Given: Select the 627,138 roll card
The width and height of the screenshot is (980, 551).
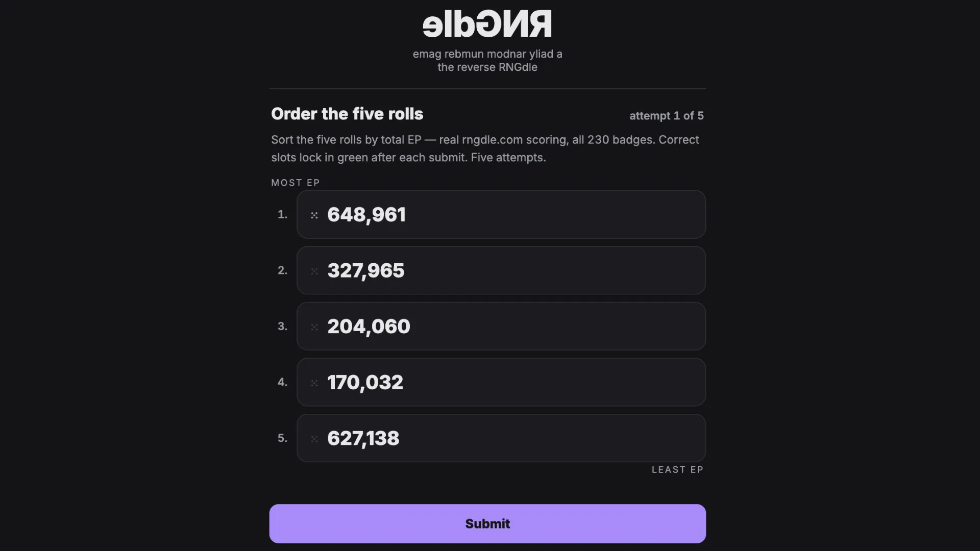Looking at the screenshot, I should [501, 438].
